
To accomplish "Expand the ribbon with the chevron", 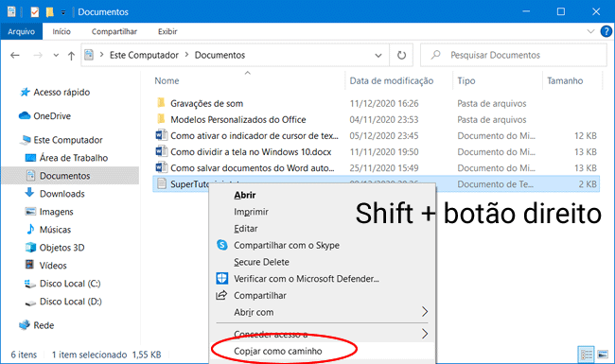I will coord(590,31).
